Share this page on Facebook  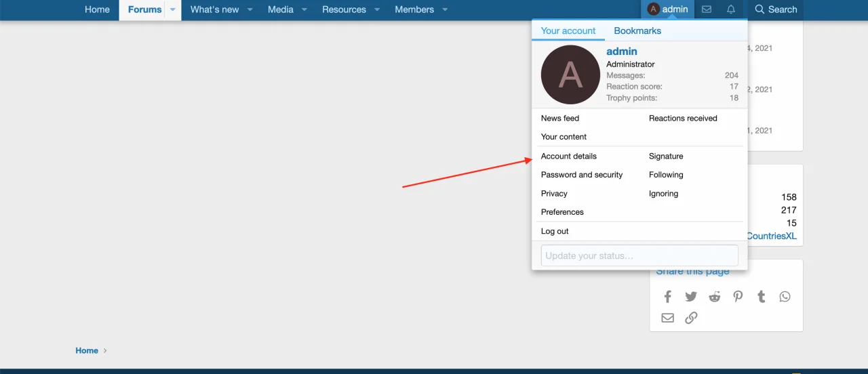pos(667,297)
